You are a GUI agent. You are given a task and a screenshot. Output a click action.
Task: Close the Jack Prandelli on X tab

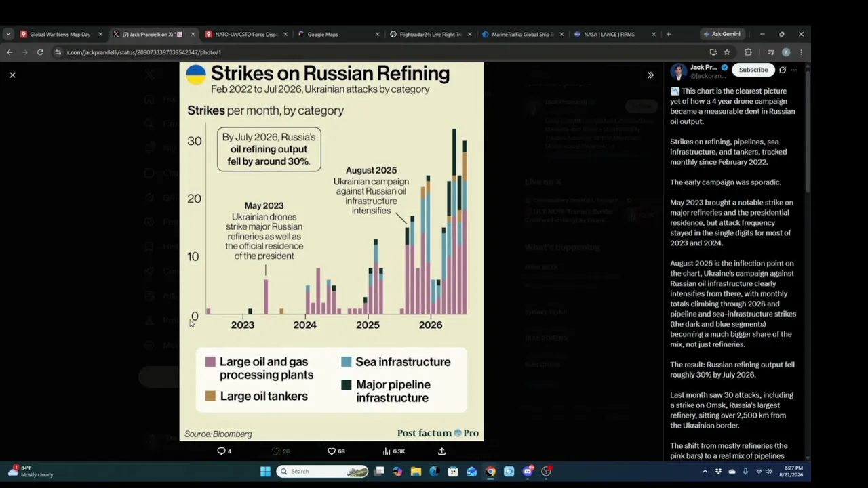193,34
